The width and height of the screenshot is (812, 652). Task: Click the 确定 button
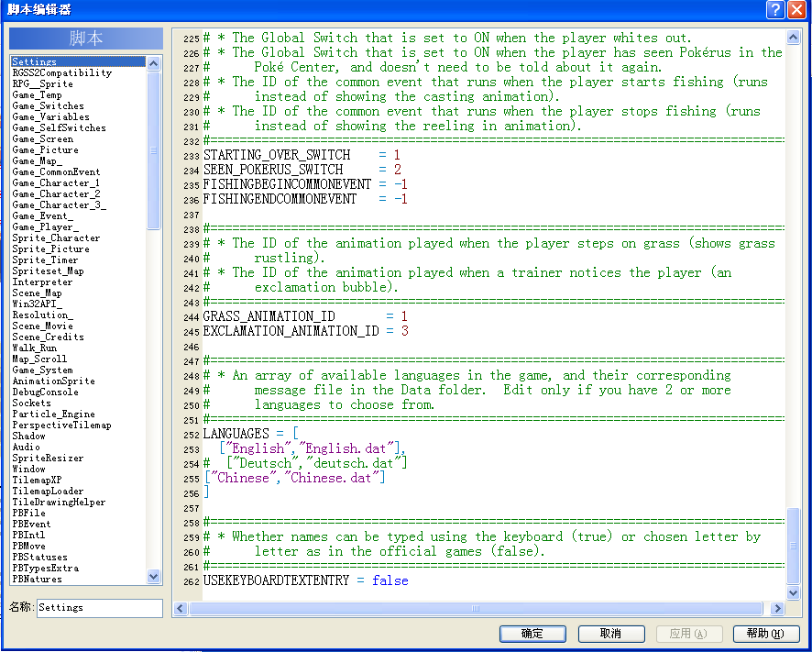coord(532,634)
